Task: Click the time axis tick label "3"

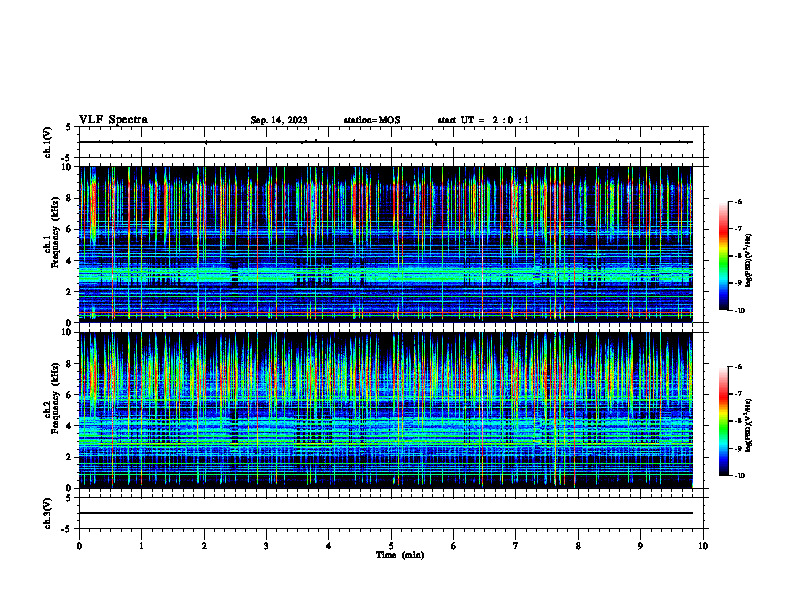Action: pos(266,546)
